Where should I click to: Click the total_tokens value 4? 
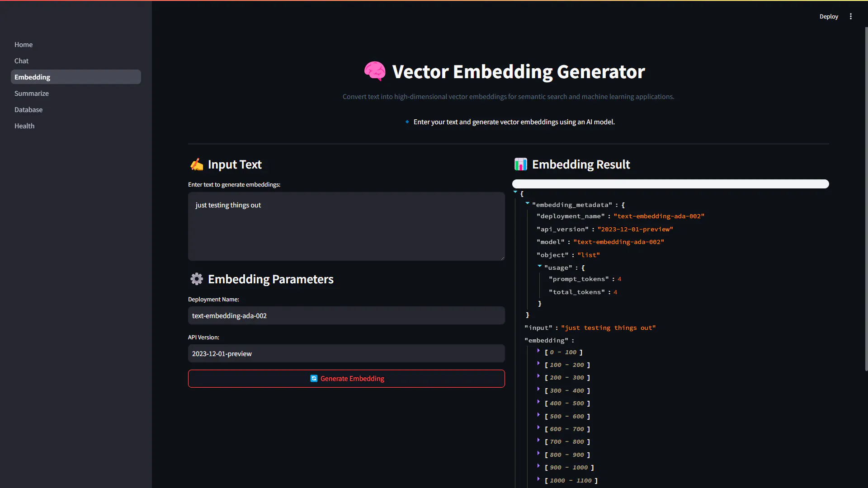615,292
